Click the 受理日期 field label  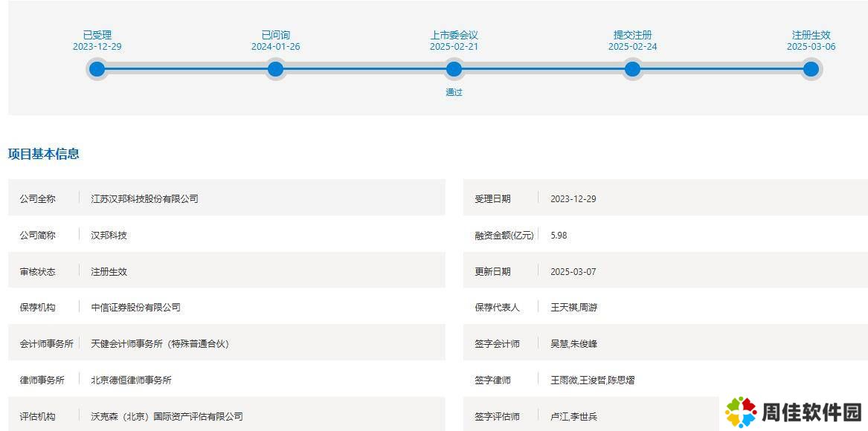[492, 198]
